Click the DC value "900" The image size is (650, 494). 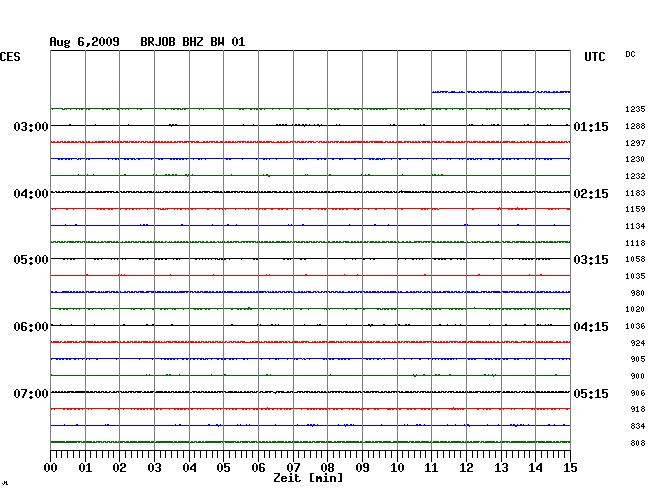pyautogui.click(x=638, y=376)
